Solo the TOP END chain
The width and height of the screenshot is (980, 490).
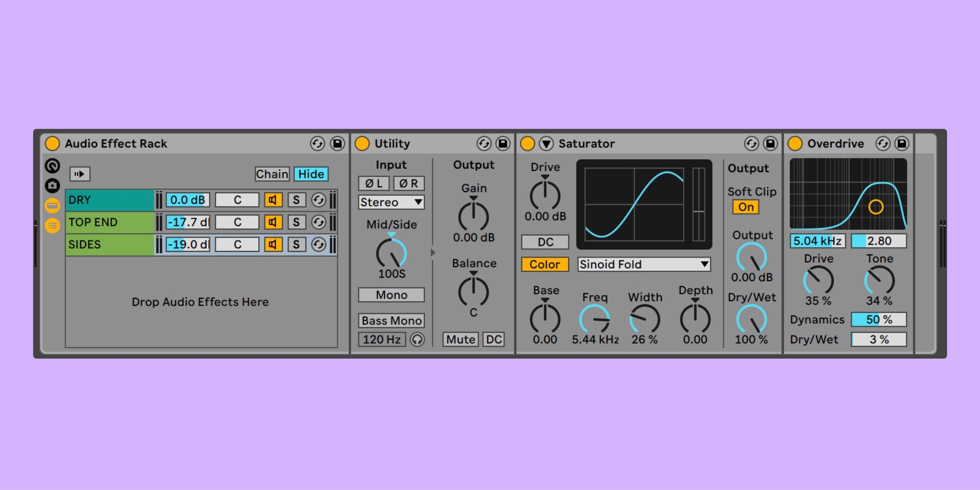tap(296, 222)
